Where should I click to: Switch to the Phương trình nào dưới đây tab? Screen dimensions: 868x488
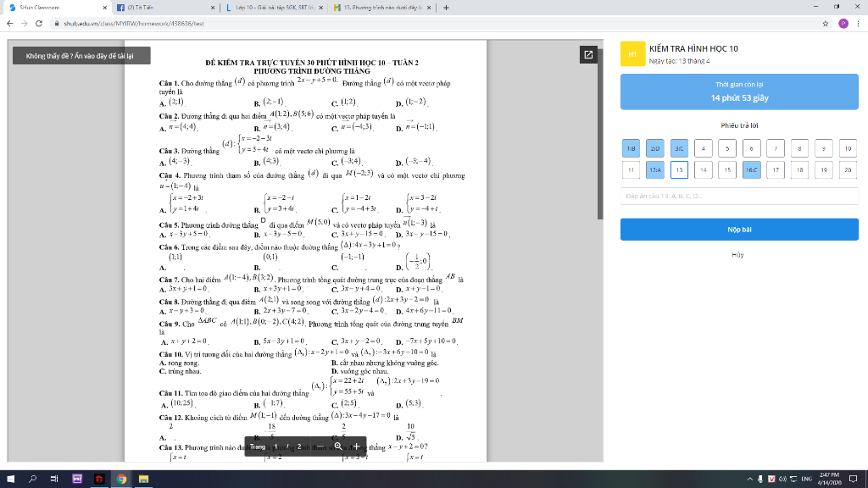point(381,8)
